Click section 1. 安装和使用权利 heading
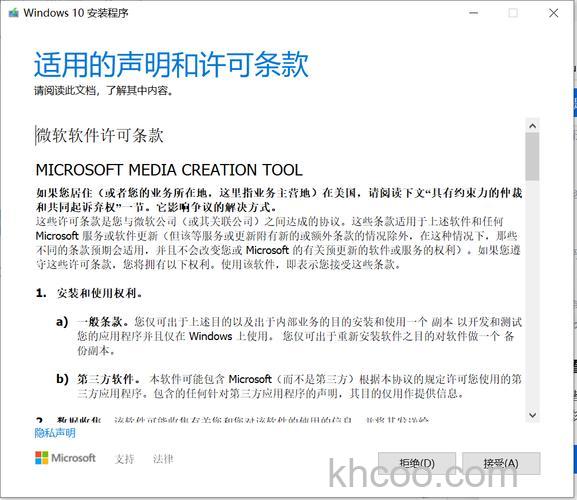Viewport: 577px width, 500px height. click(89, 293)
